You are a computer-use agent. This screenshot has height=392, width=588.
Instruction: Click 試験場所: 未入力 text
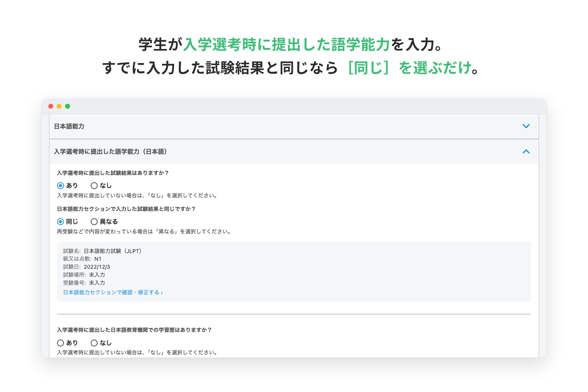click(84, 275)
